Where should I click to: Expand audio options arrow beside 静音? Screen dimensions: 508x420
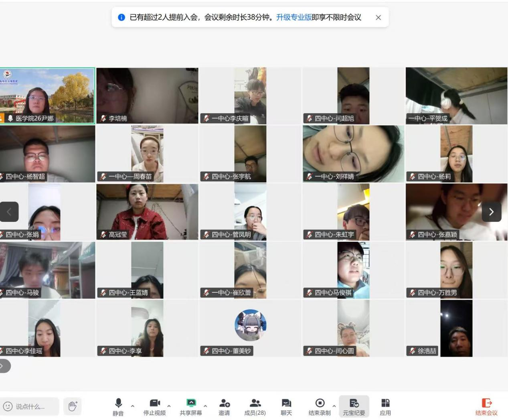133,406
